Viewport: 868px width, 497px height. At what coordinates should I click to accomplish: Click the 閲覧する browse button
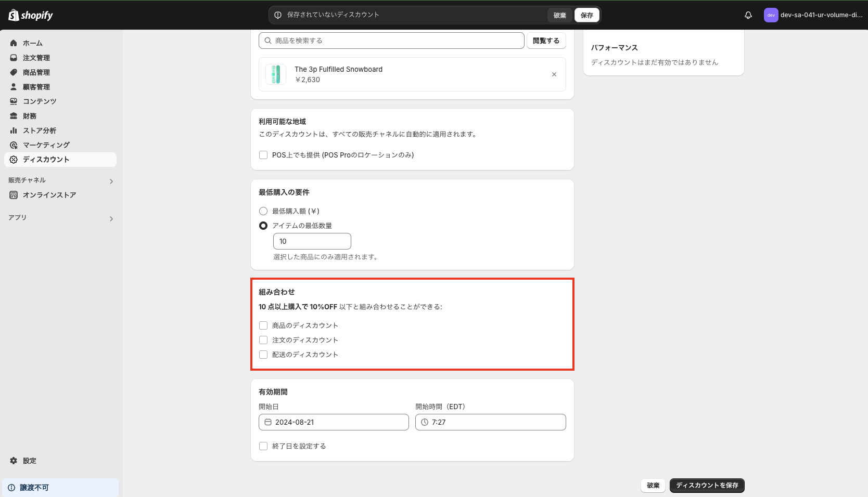pyautogui.click(x=546, y=40)
